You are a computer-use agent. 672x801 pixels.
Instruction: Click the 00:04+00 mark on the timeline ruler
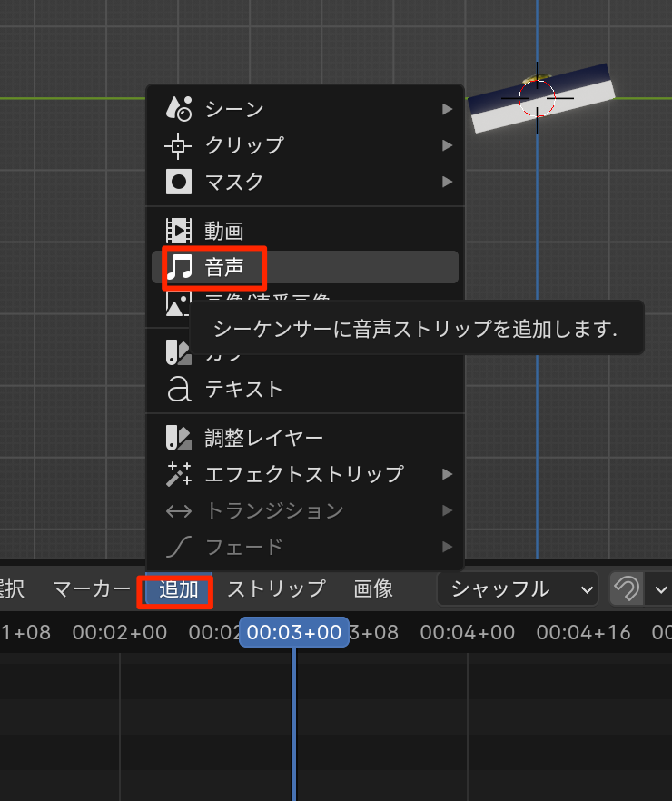click(x=467, y=632)
